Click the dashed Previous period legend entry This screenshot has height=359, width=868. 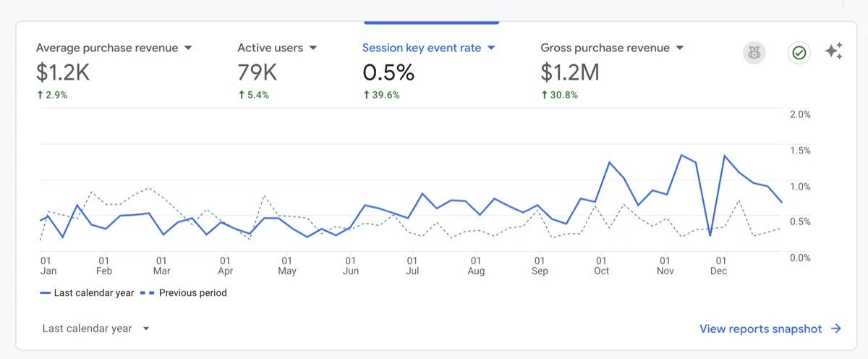[x=185, y=293]
